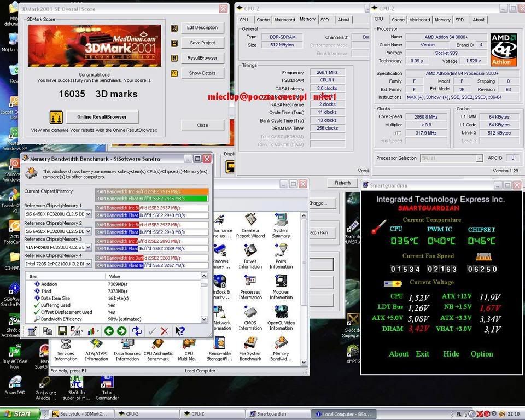
Task: Expand Reference Chipset/Memory 1 dropdown
Action: pos(89,214)
